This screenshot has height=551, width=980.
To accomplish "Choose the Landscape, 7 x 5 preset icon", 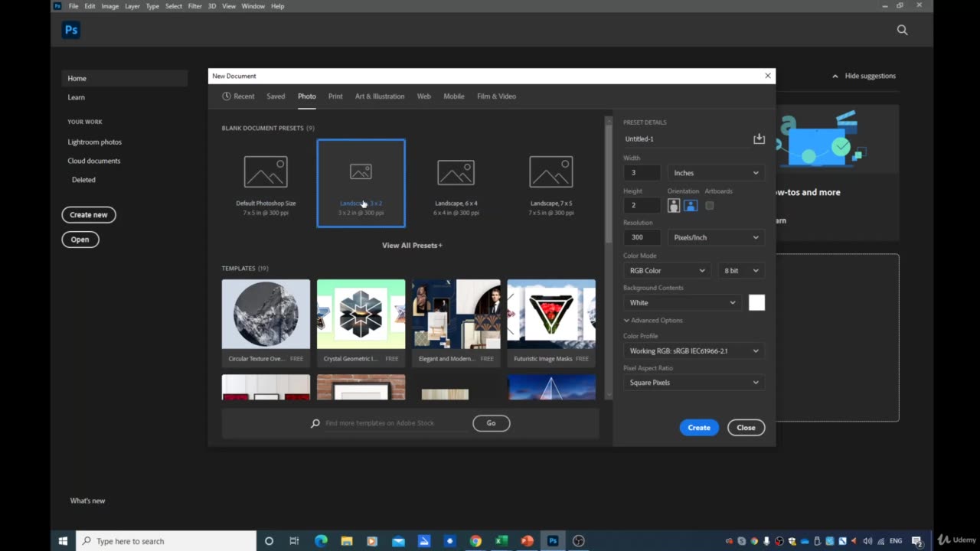I will (550, 172).
